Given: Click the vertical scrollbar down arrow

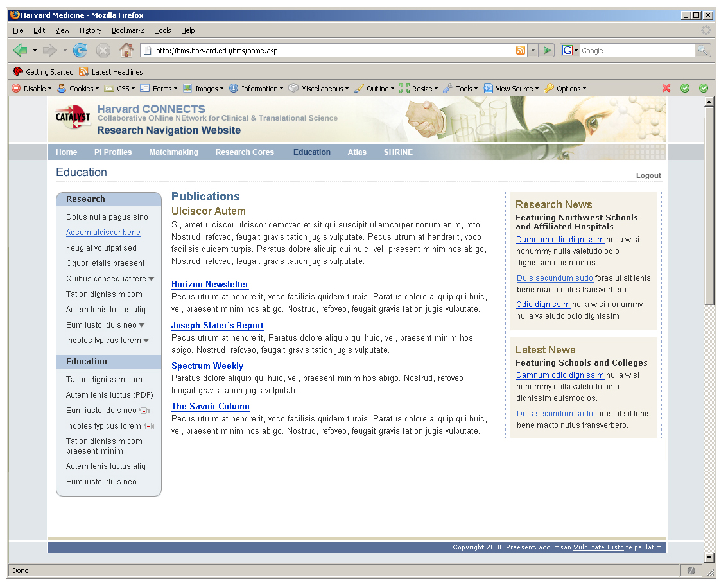Looking at the screenshot, I should [709, 558].
